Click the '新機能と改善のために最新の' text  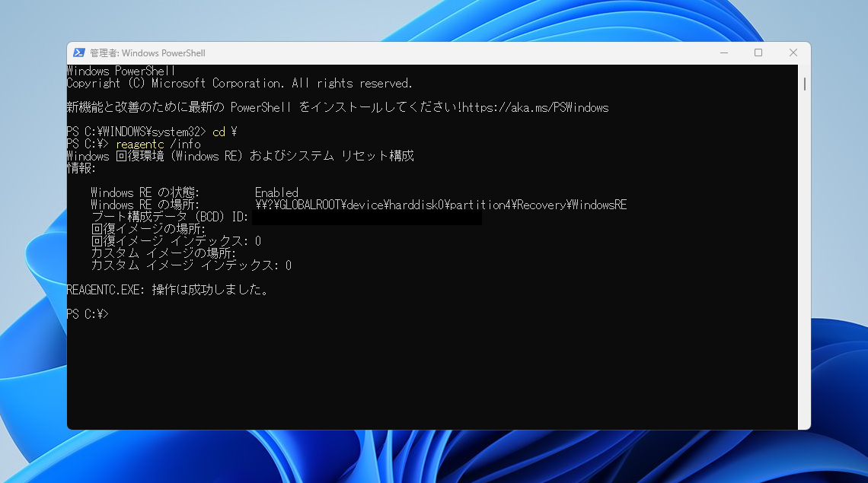coord(145,107)
